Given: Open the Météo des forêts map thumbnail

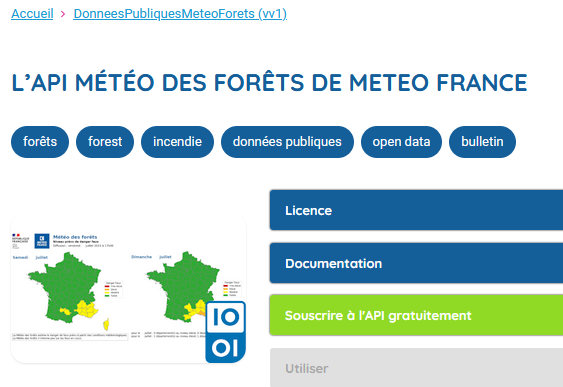Looking at the screenshot, I should (x=129, y=288).
